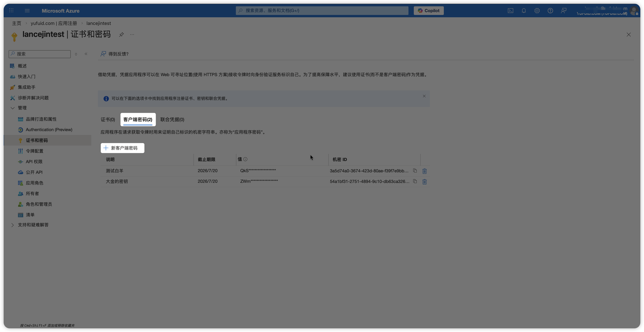Image resolution: width=644 pixels, height=332 pixels.
Task: Copy the secret ID for 测试白羊
Action: 415,171
